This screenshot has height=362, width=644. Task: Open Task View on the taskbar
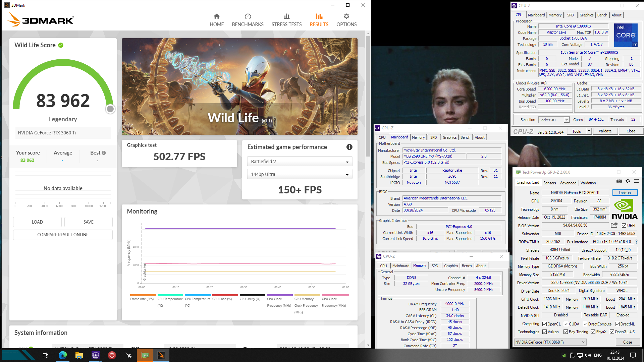click(x=46, y=355)
